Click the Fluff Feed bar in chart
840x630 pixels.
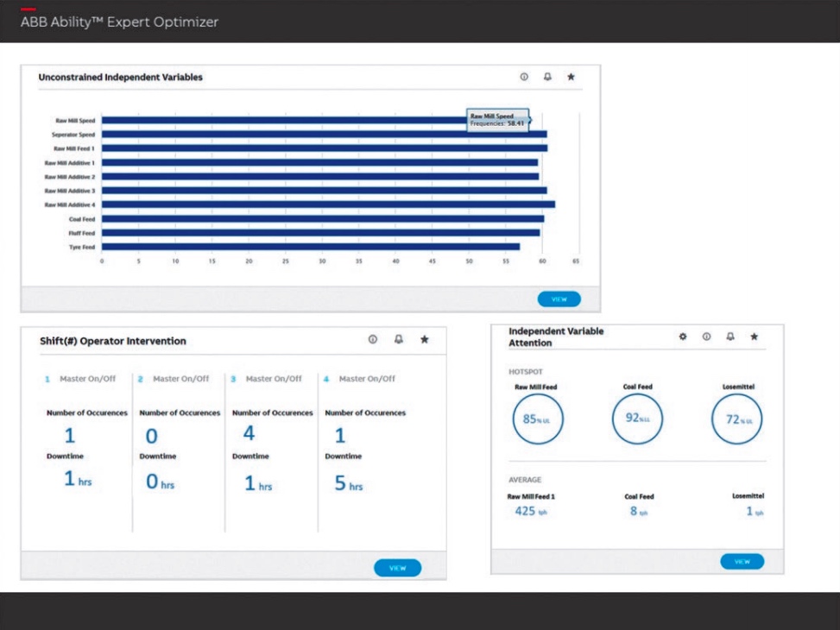coord(321,232)
